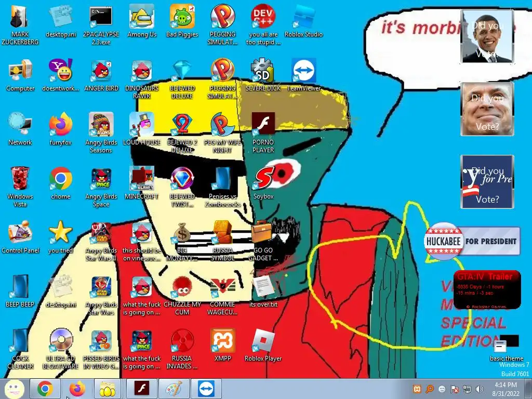Open Paint from the taskbar
The image size is (532, 399).
[x=174, y=389]
